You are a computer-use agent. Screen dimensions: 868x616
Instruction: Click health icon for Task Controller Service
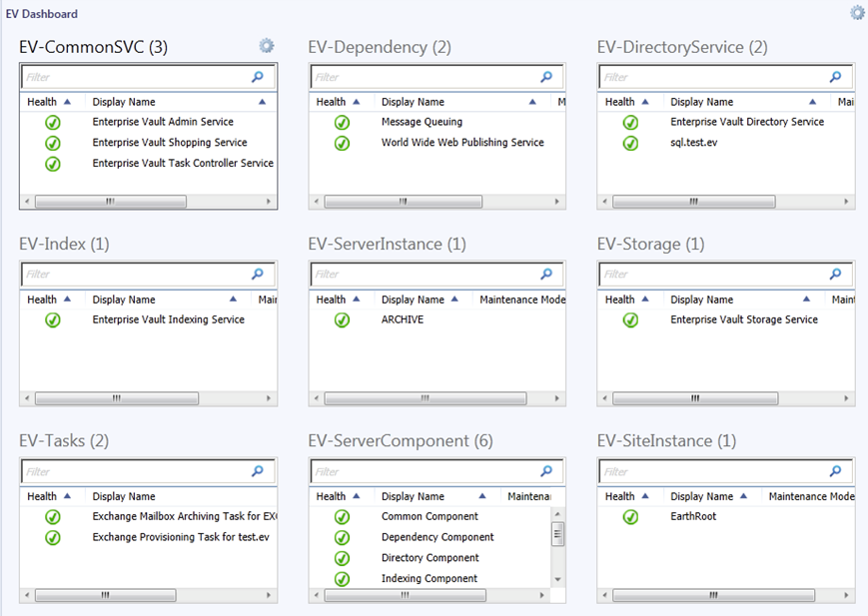pyautogui.click(x=53, y=164)
